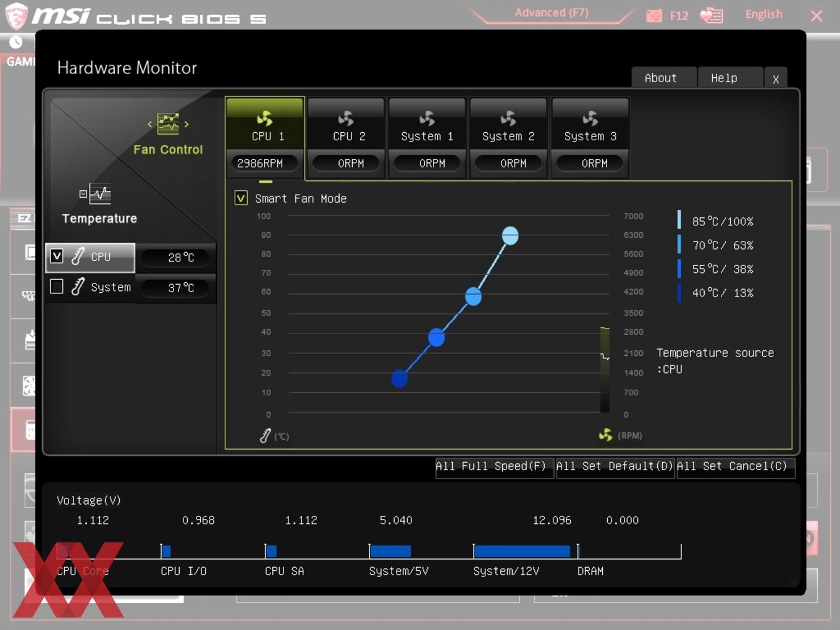Close the Hardware Monitor window
Screen dimensions: 840x630
776,78
